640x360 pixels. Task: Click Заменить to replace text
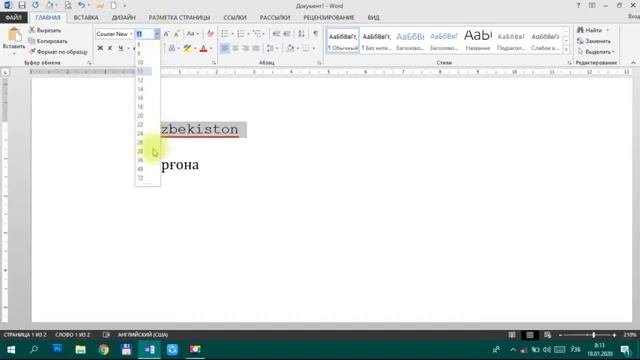(x=594, y=41)
